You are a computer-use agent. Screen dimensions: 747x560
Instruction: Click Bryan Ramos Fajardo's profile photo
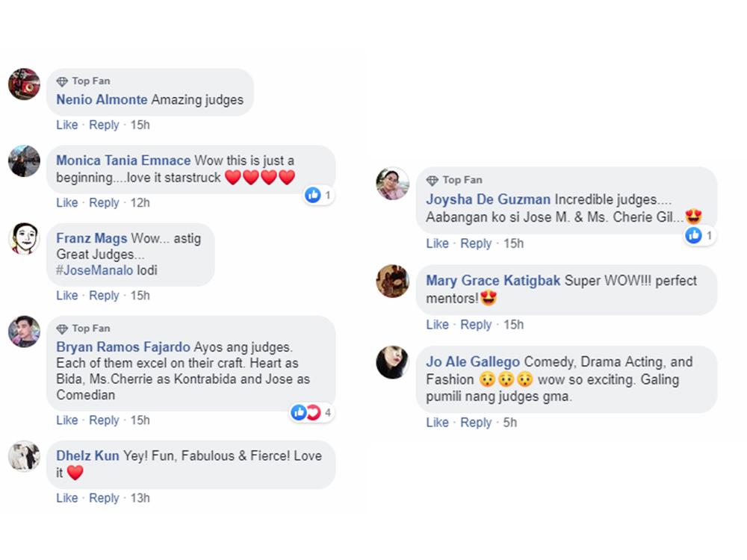point(24,332)
